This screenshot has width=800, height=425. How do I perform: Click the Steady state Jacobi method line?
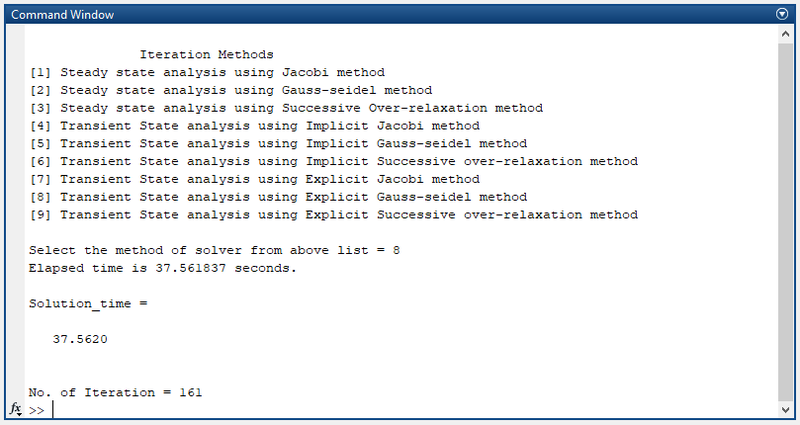(207, 72)
